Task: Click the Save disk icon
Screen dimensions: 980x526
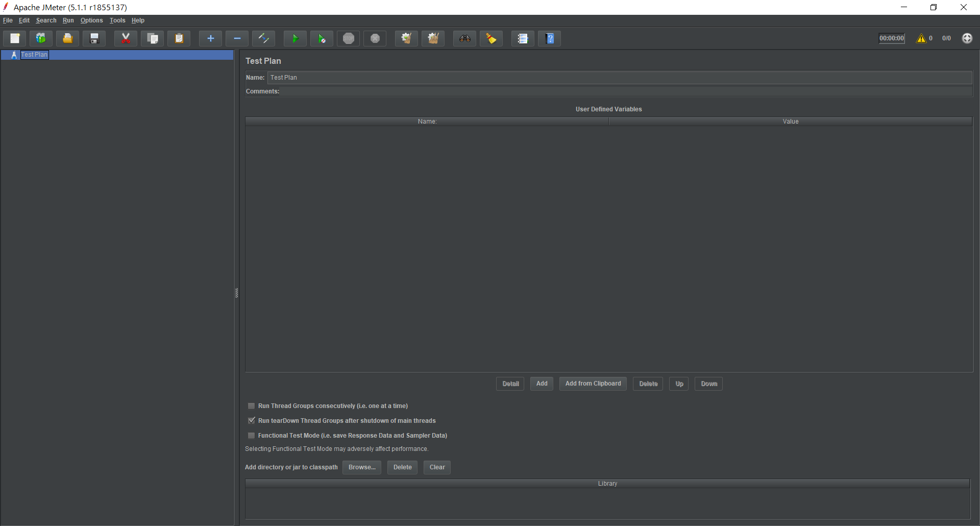Action: 94,38
